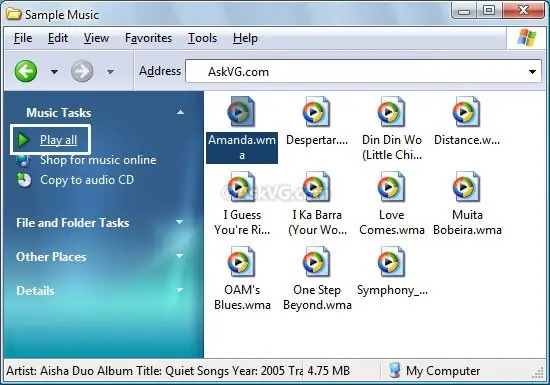550x385 pixels.
Task: Click Shop for music online link
Action: (x=98, y=160)
